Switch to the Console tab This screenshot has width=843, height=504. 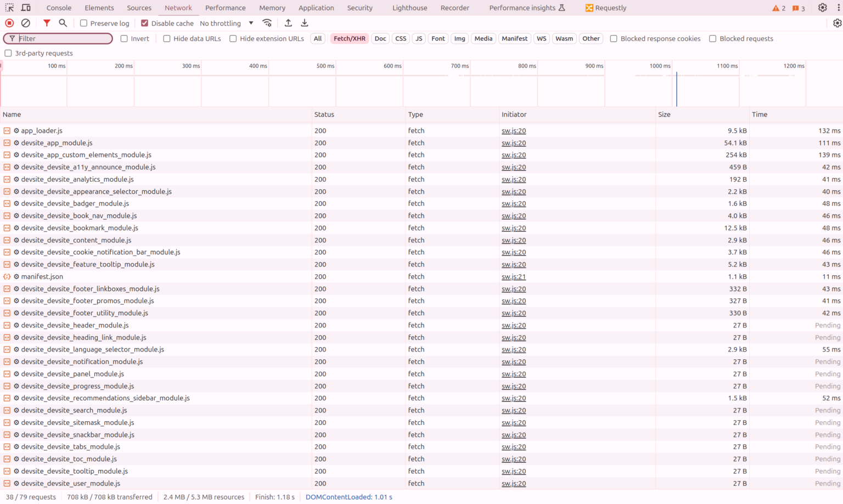click(x=58, y=7)
